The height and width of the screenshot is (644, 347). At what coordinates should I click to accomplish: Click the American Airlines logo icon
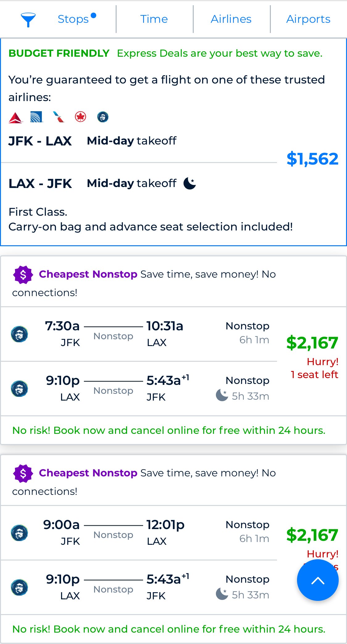tap(59, 117)
